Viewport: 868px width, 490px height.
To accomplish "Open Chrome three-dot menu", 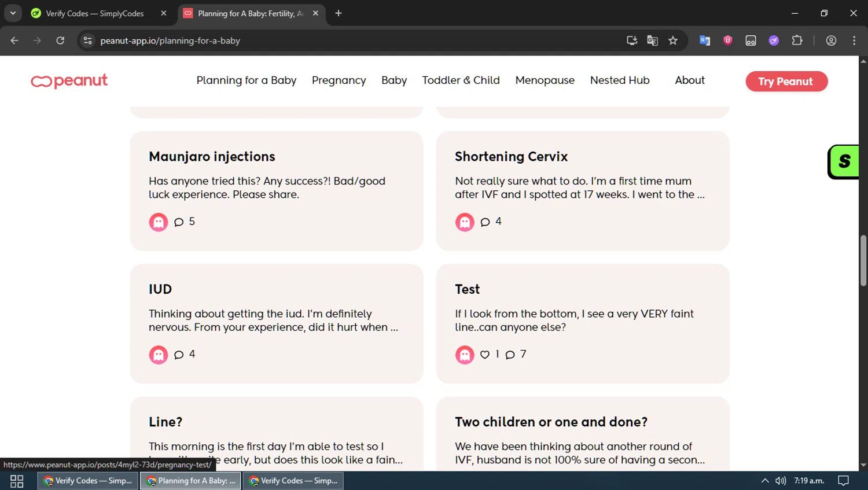I will point(854,40).
